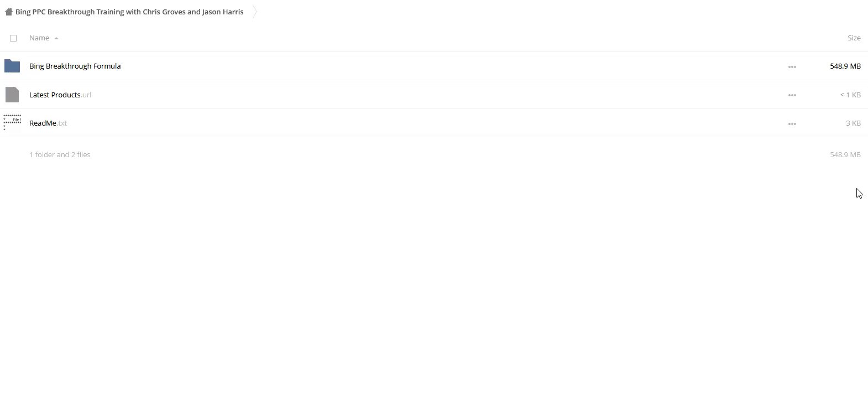Screen dimensions: 868x394
Task: Select the 3 KB size of ReadMe
Action: (x=853, y=123)
